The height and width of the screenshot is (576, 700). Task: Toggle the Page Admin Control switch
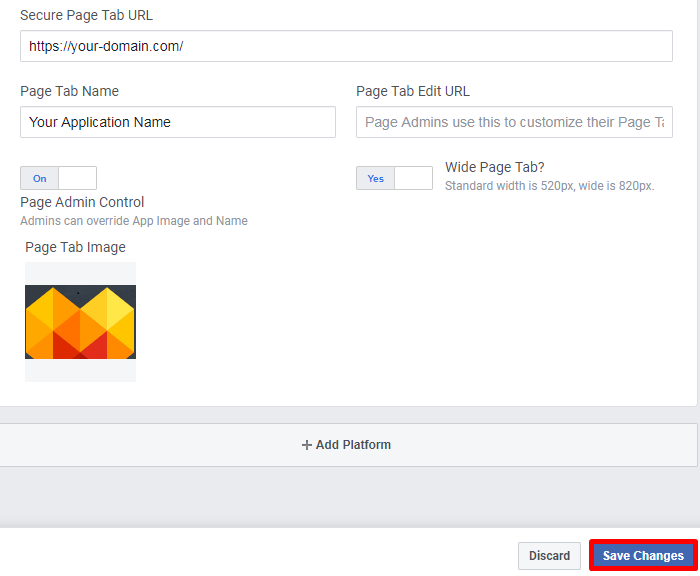[58, 178]
